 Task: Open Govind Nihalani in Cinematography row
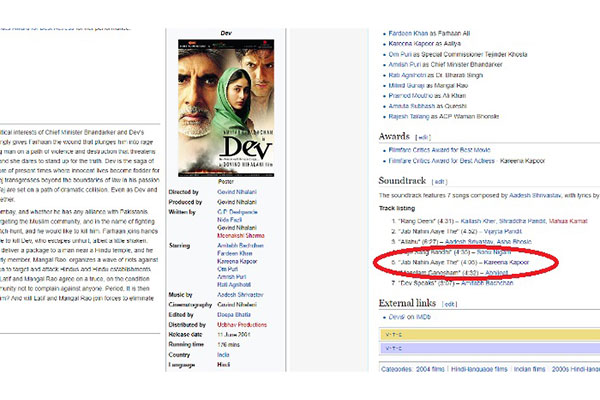click(237, 305)
